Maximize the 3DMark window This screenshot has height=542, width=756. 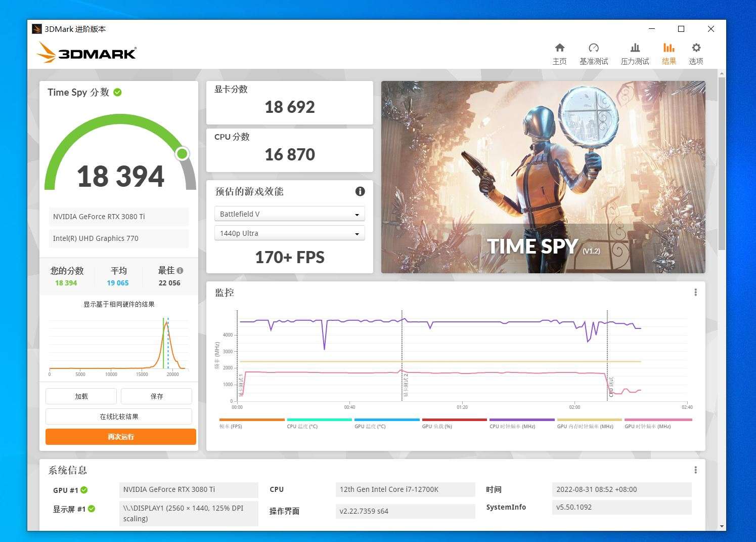coord(681,29)
